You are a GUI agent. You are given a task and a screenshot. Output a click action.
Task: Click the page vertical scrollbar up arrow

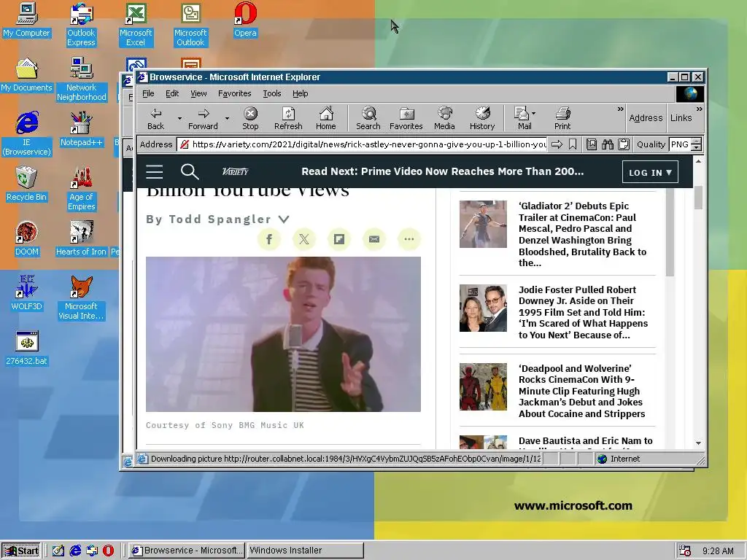point(698,161)
